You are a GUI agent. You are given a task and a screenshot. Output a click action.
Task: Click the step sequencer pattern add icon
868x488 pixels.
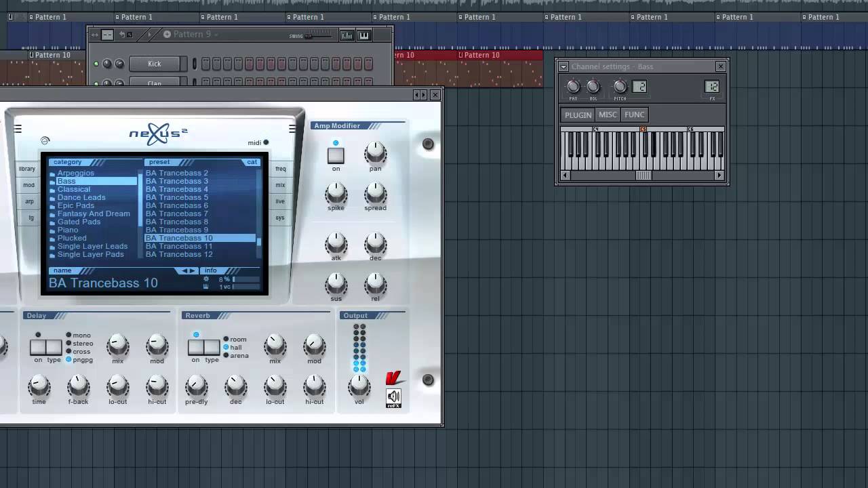167,35
